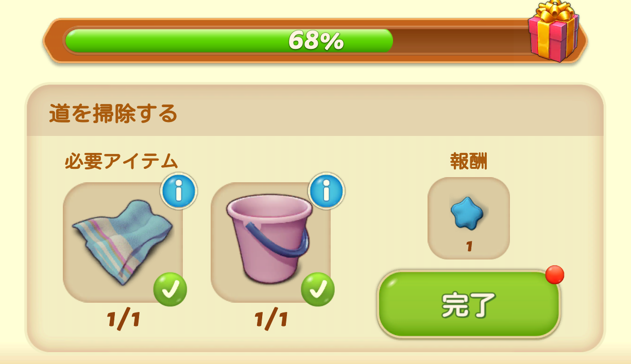Select the striped cleaning cloth item
The image size is (631, 364).
click(123, 242)
